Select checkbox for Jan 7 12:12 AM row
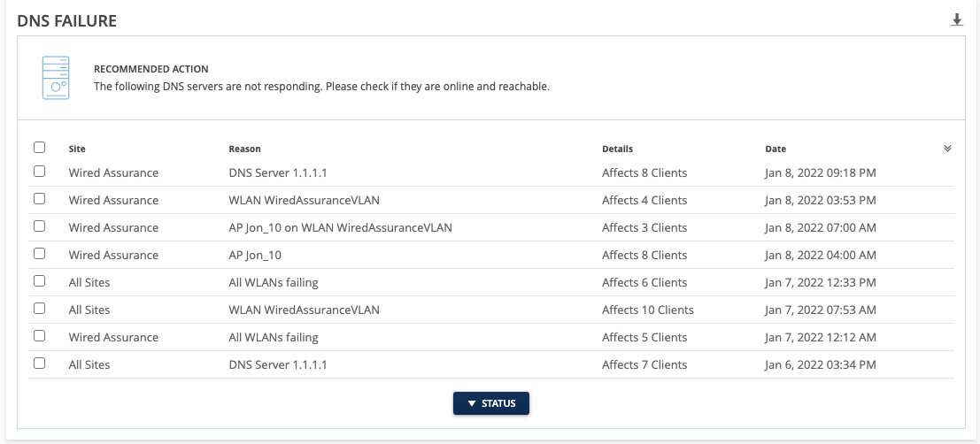980x444 pixels. point(40,336)
